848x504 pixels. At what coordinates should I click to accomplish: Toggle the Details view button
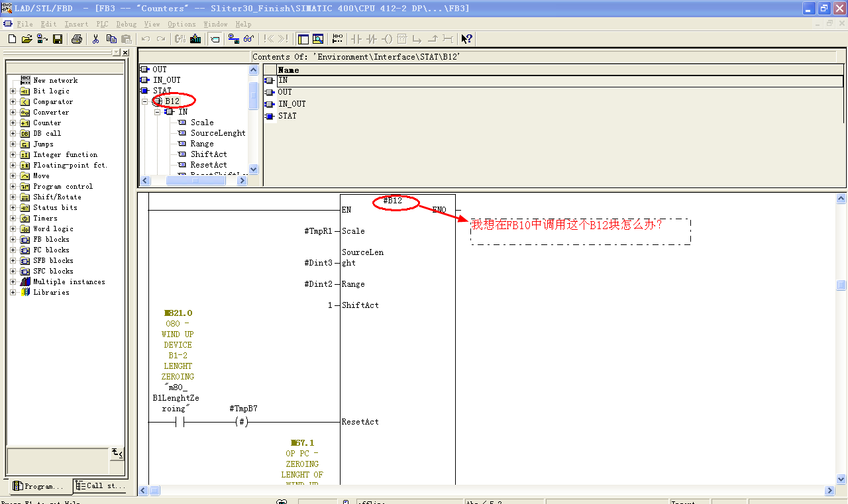[x=319, y=39]
